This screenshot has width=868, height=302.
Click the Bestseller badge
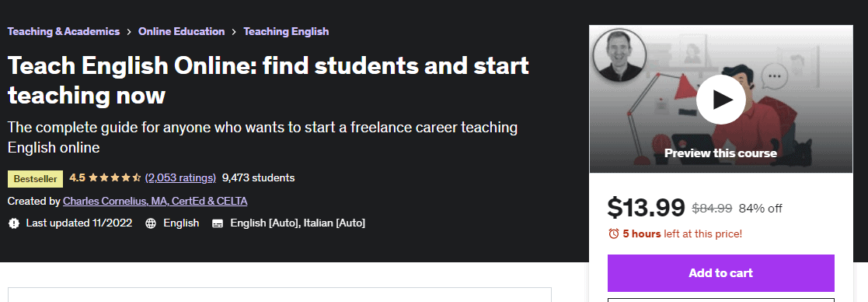pyautogui.click(x=36, y=179)
